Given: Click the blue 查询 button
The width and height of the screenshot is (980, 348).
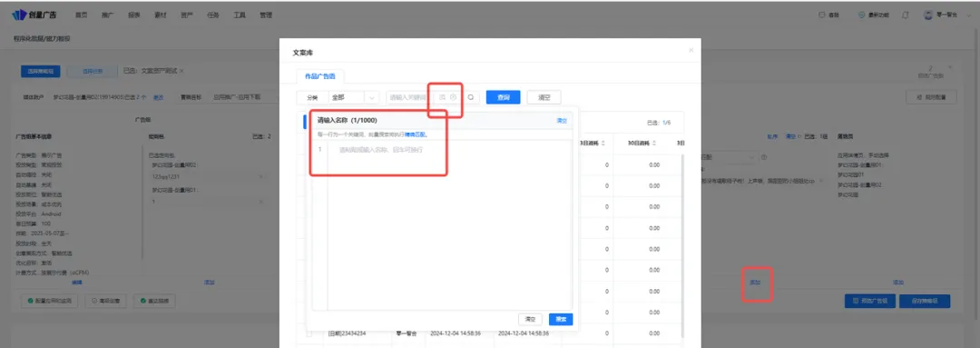Looking at the screenshot, I should (x=503, y=97).
